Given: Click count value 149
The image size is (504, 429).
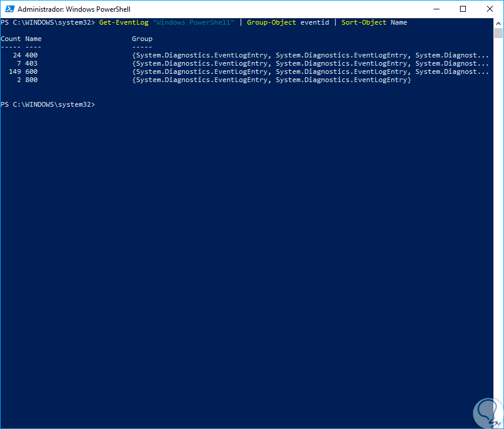Looking at the screenshot, I should pos(15,71).
